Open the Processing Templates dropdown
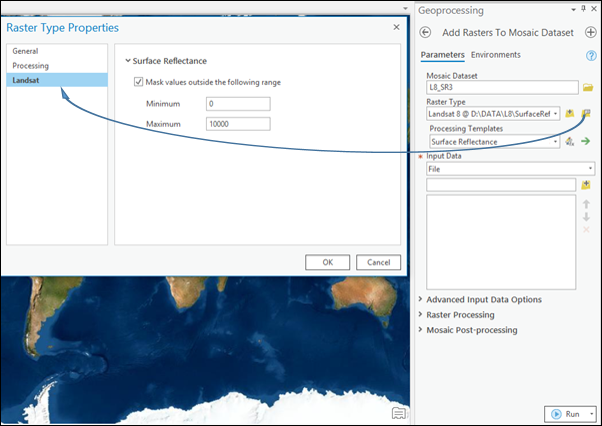This screenshot has width=602, height=426. 556,142
